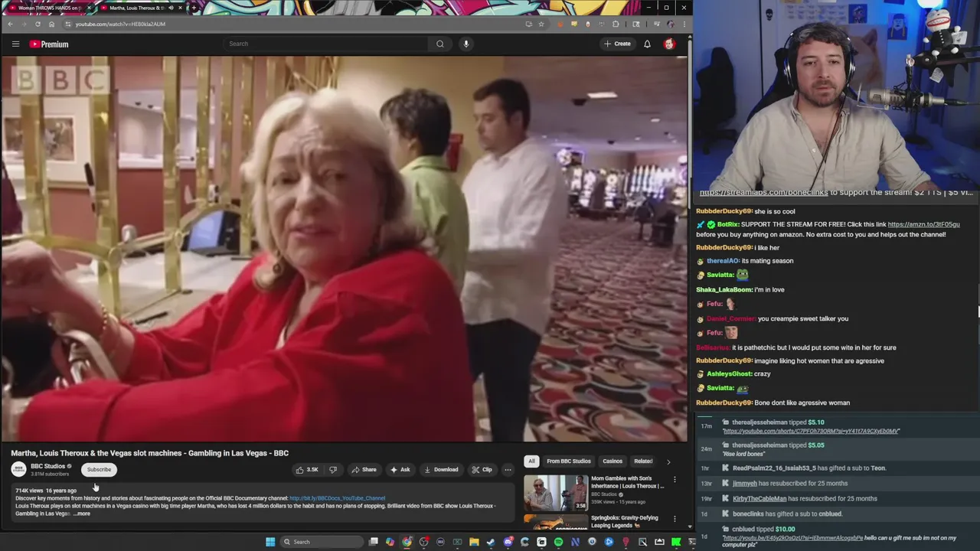This screenshot has height=551, width=980.
Task: Select the 'Casinos' filter chip
Action: 612,461
